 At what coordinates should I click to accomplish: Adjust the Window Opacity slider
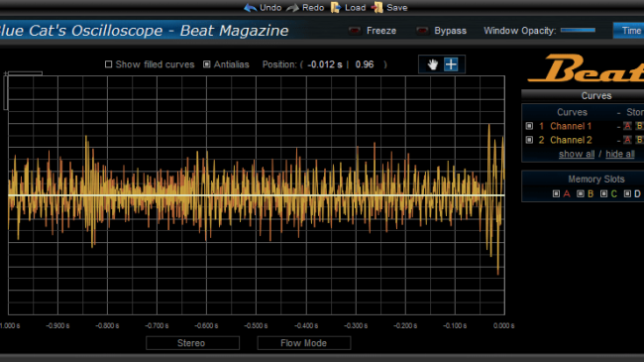(x=578, y=30)
